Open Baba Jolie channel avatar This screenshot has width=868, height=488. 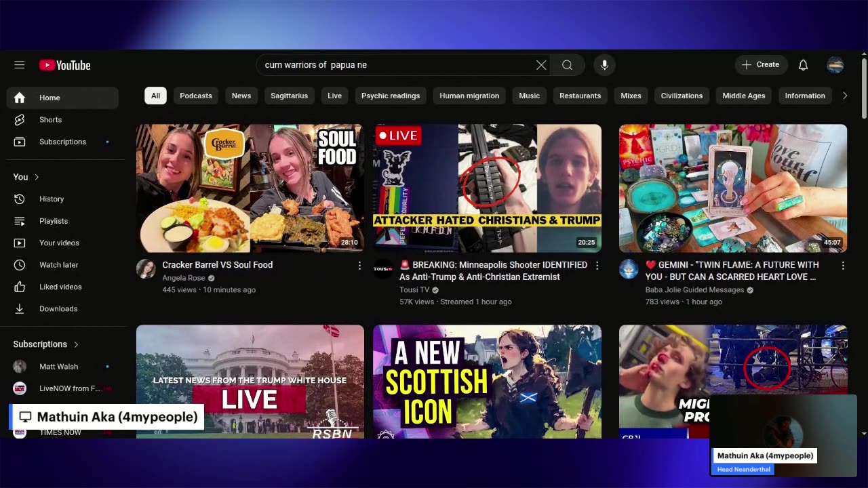pos(629,269)
